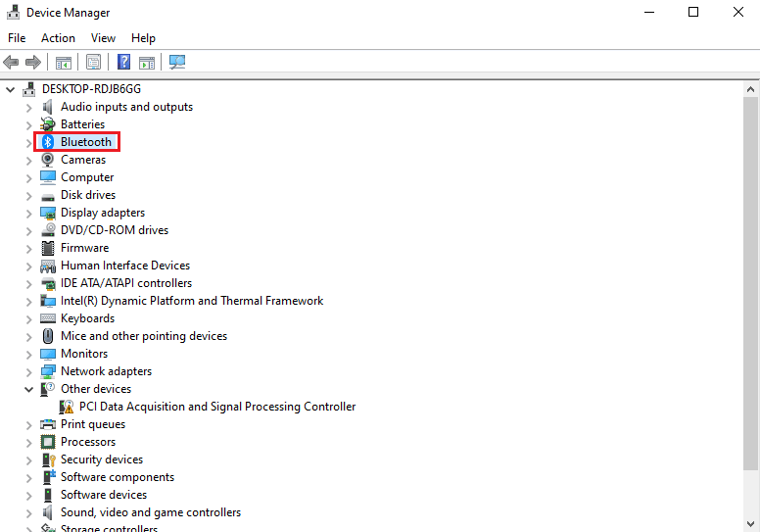Click the Print queues printer icon
This screenshot has height=532, width=760.
click(x=47, y=424)
